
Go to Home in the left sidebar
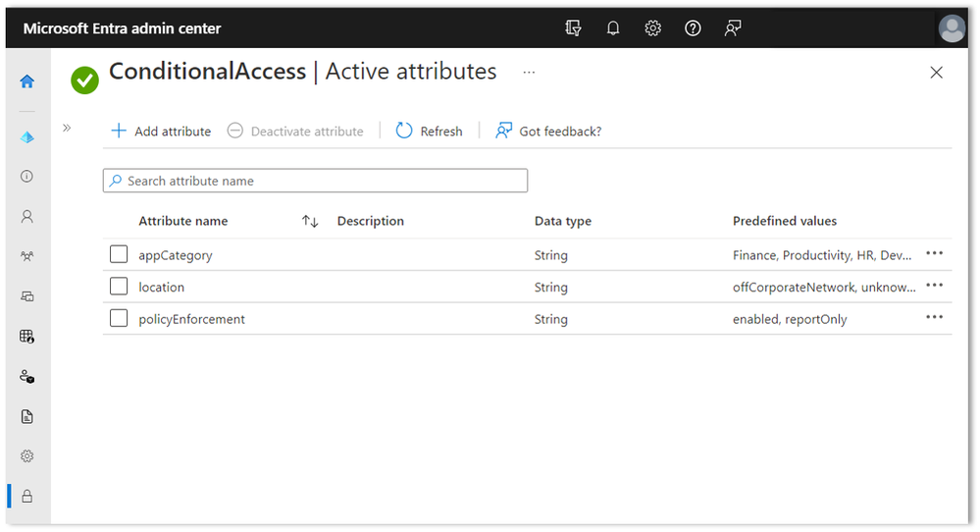click(x=27, y=81)
